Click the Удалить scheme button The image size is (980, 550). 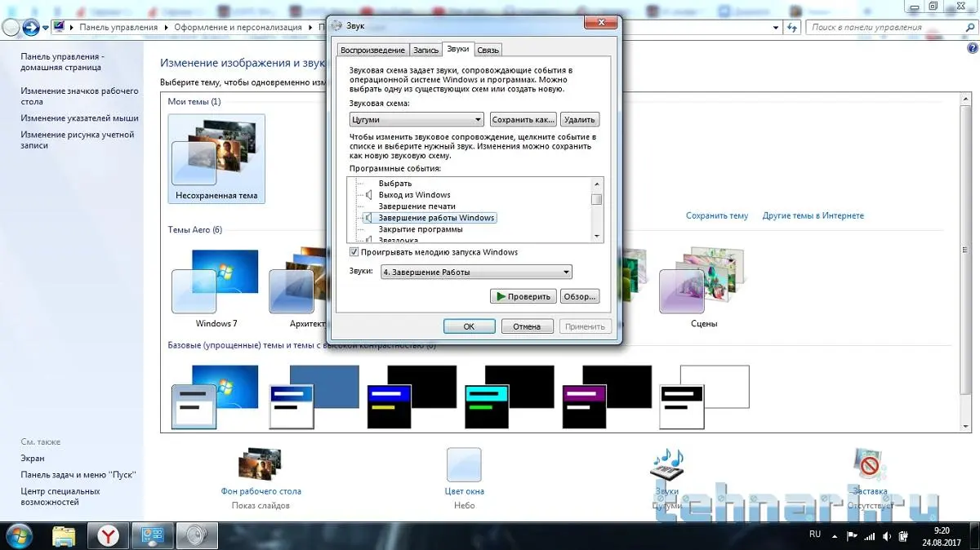(580, 120)
